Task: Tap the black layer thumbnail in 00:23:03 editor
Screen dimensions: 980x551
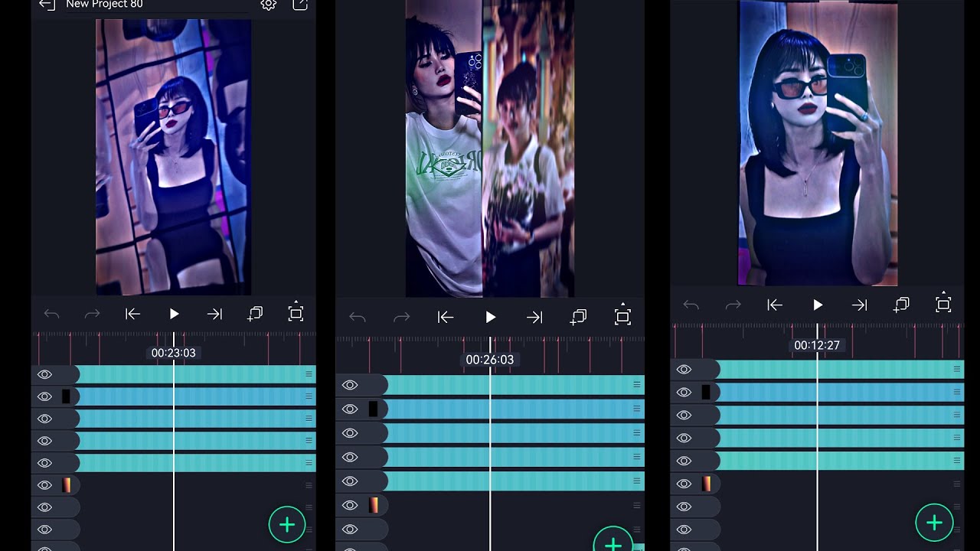Action: click(x=66, y=396)
